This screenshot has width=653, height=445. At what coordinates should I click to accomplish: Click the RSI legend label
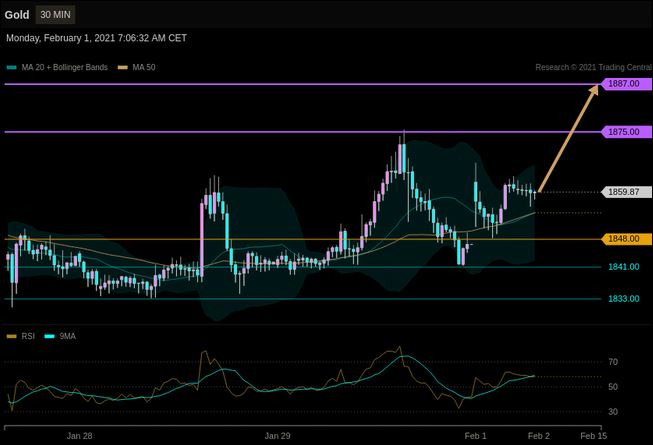click(28, 336)
